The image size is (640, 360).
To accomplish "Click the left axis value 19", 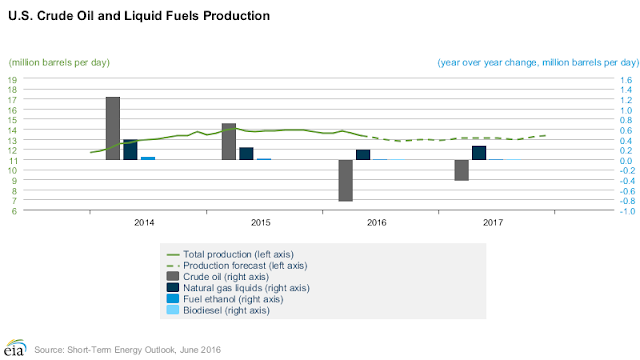I will pos(12,80).
